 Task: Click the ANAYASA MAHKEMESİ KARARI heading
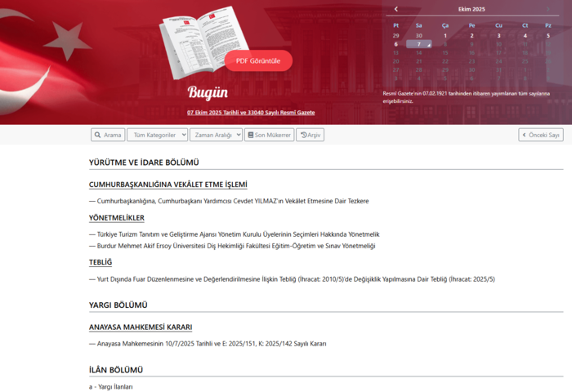(141, 327)
